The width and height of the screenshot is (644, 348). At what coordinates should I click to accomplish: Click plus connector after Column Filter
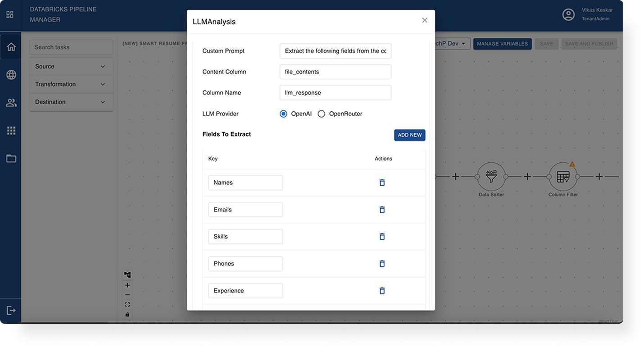[599, 177]
